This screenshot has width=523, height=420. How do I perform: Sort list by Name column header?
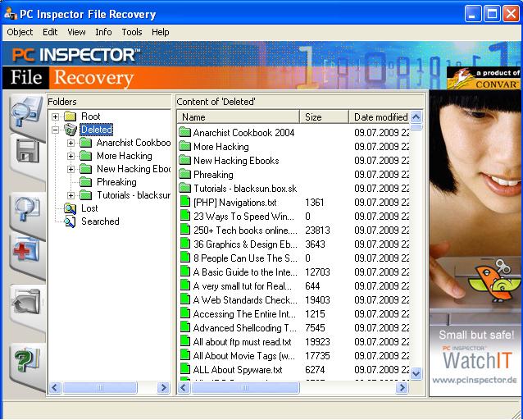(239, 116)
